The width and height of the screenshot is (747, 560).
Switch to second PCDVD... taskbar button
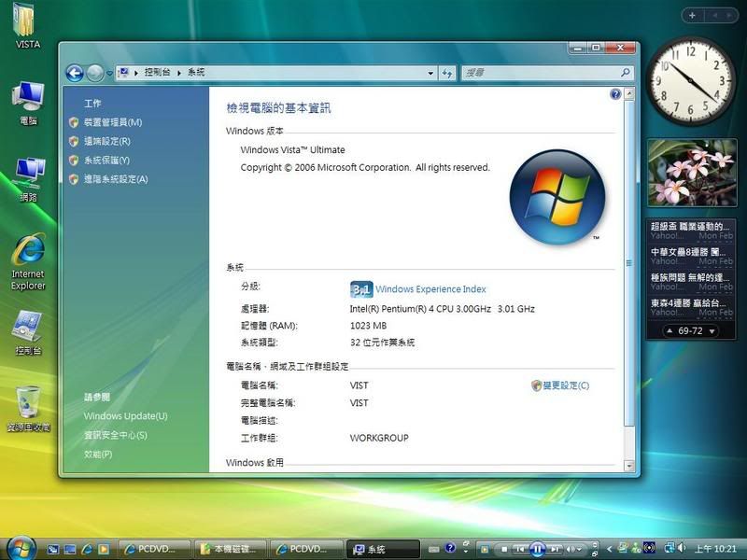point(306,549)
